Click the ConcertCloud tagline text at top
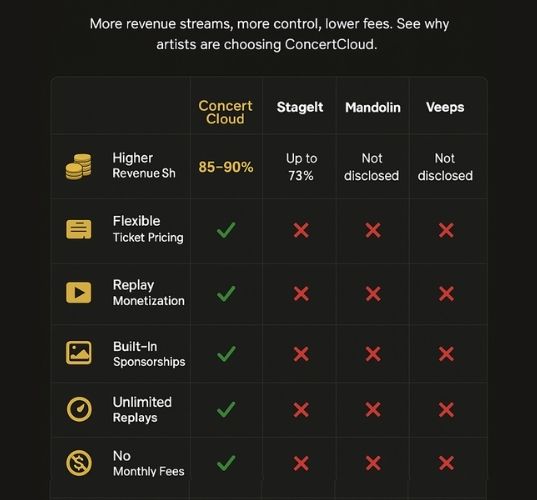Viewport: 537px width, 500px height. click(269, 34)
